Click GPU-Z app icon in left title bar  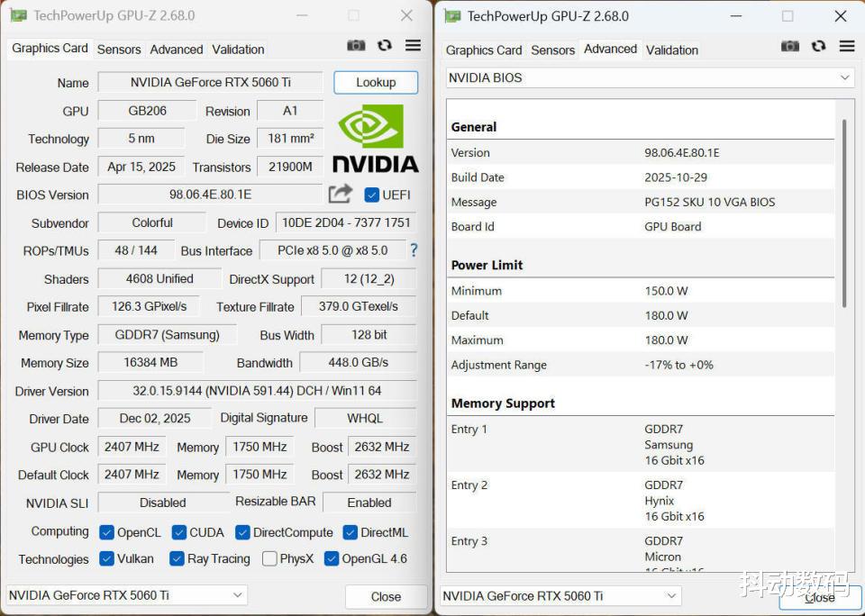pos(19,15)
